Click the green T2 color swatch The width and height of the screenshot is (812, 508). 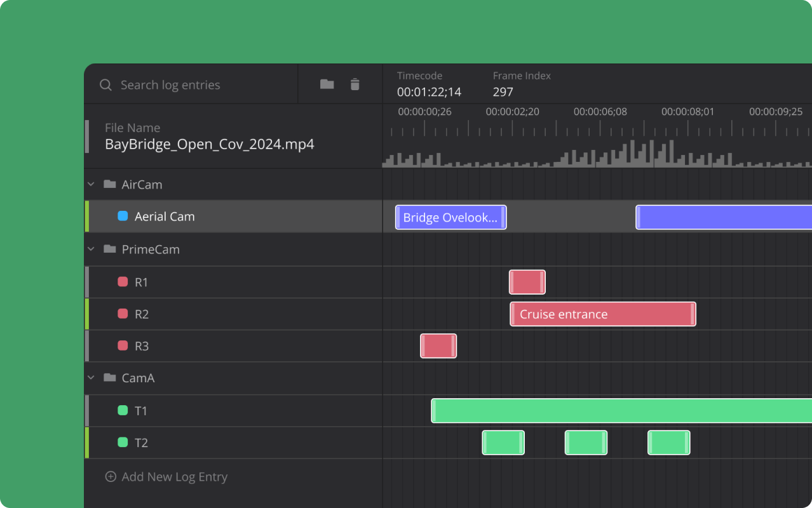(x=123, y=442)
